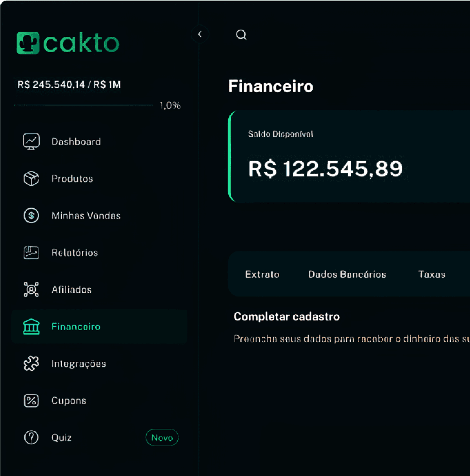Click the R$ 245.540,14 goal amount

(x=69, y=84)
